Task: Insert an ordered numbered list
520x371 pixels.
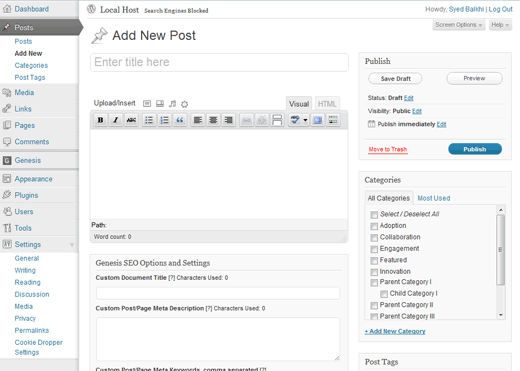Action: coord(164,120)
